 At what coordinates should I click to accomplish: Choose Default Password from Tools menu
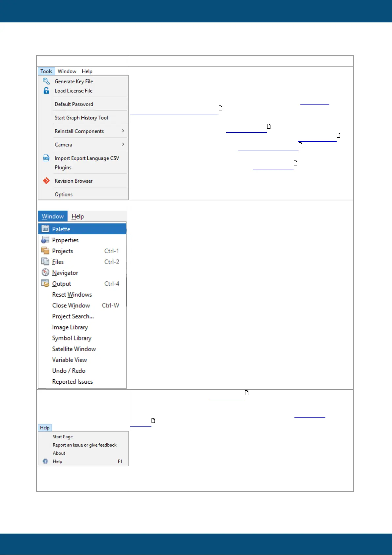[74, 104]
